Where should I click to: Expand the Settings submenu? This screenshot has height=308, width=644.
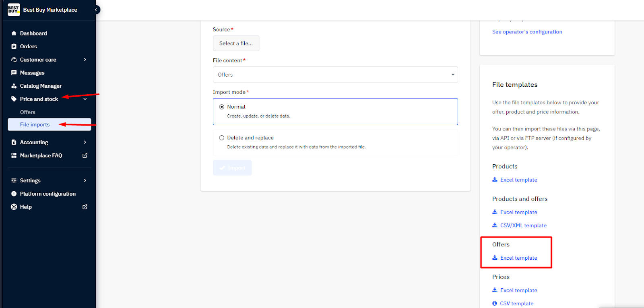click(85, 180)
